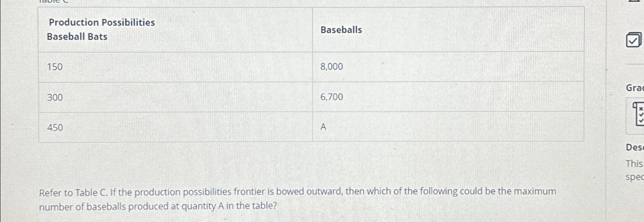Select the Baseballs column header
The width and height of the screenshot is (644, 222).
pos(341,30)
